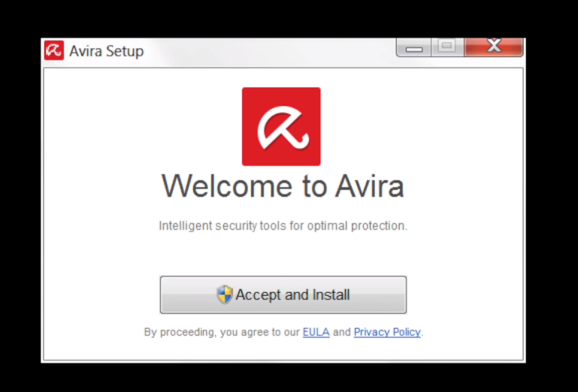Open the EULA link

click(316, 333)
